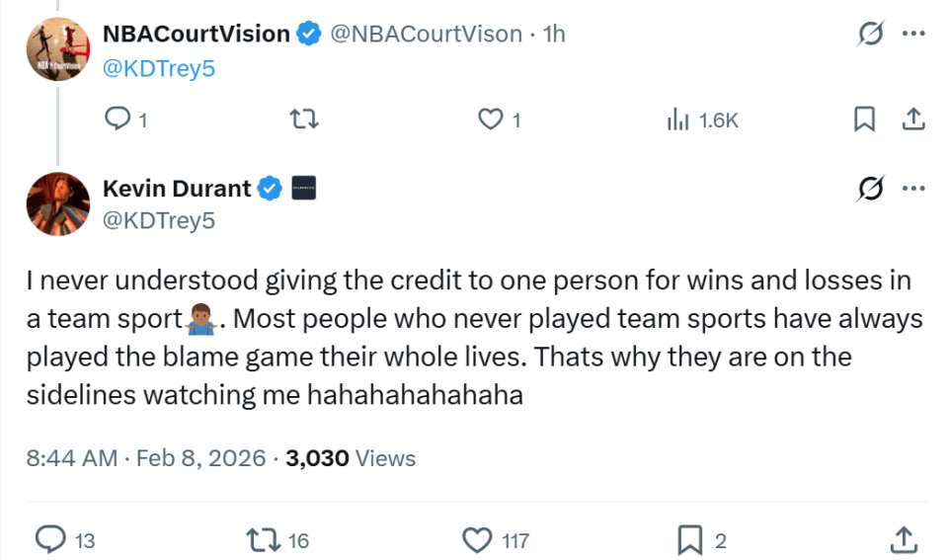This screenshot has height=560, width=948.
Task: Open NBACourtVision profile name link
Action: click(x=196, y=34)
